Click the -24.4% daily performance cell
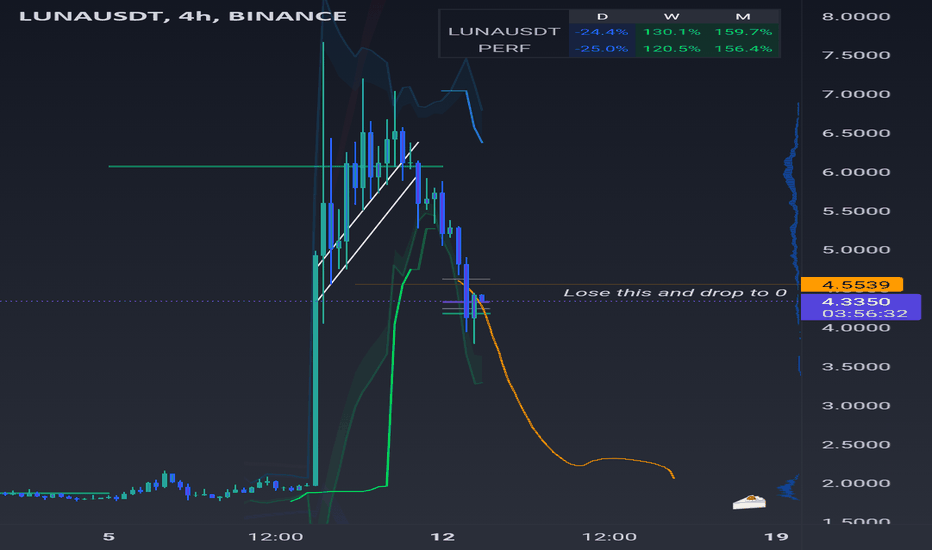The image size is (932, 550). tap(602, 32)
